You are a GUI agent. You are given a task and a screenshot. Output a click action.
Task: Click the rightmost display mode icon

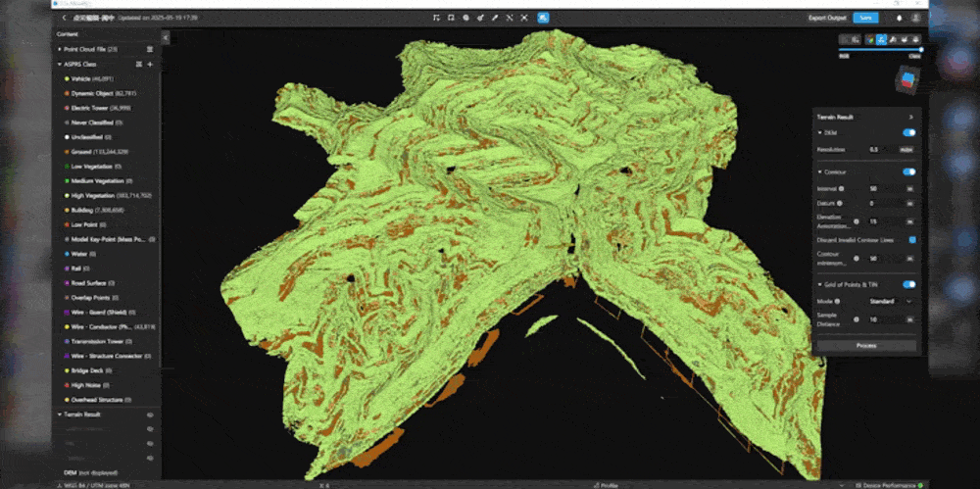(915, 39)
